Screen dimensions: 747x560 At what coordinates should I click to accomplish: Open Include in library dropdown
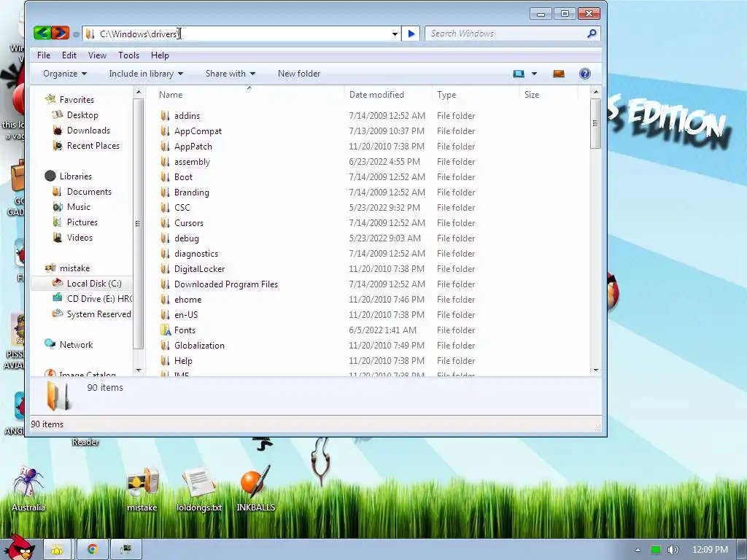(x=146, y=74)
